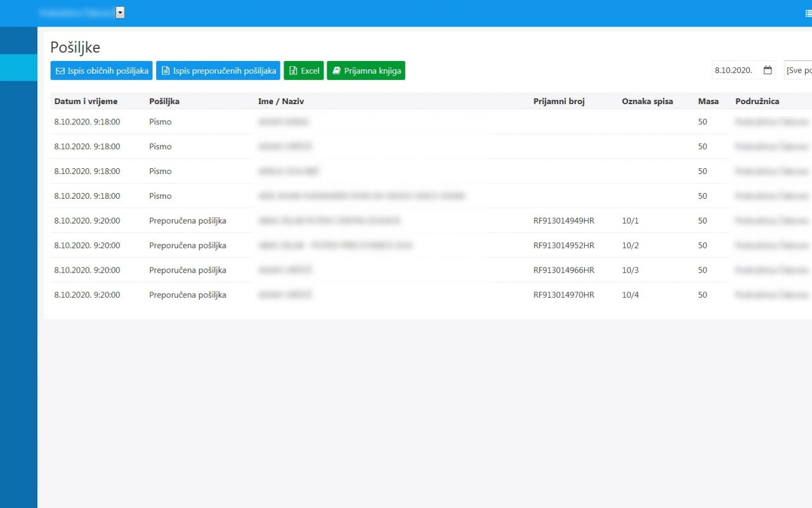Select the highlighted light-blue sidebar menu item

18,67
